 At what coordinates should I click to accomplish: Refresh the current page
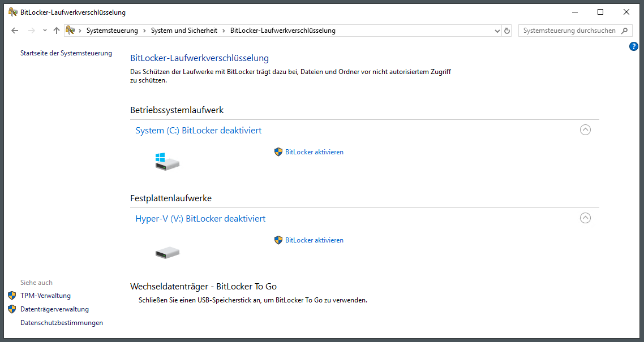click(507, 31)
